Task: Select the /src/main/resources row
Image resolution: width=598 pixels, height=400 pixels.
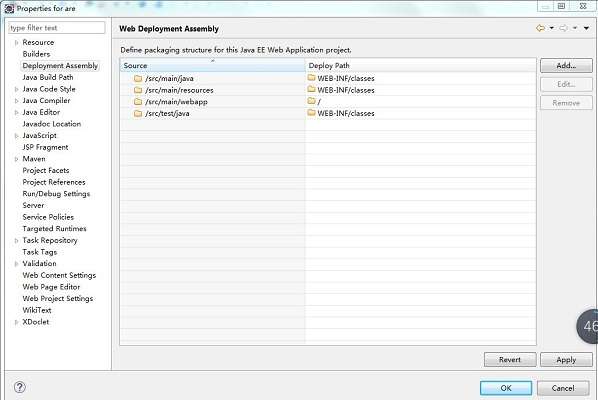Action: 328,90
